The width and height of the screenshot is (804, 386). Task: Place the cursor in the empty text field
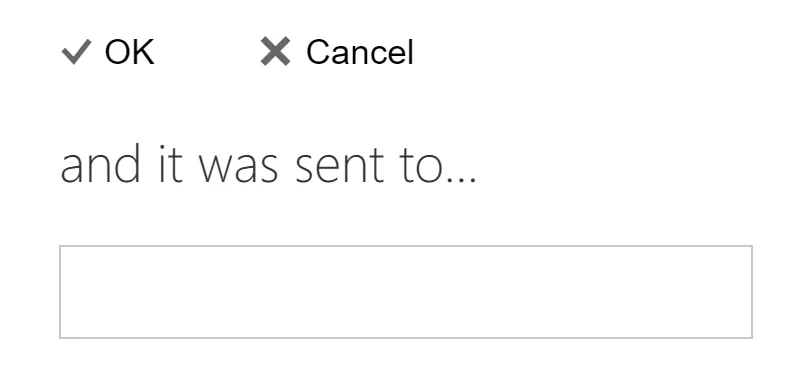[406, 292]
